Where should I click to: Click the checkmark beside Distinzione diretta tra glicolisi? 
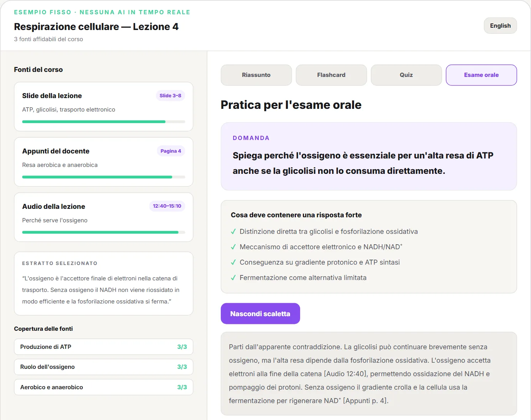coord(233,232)
